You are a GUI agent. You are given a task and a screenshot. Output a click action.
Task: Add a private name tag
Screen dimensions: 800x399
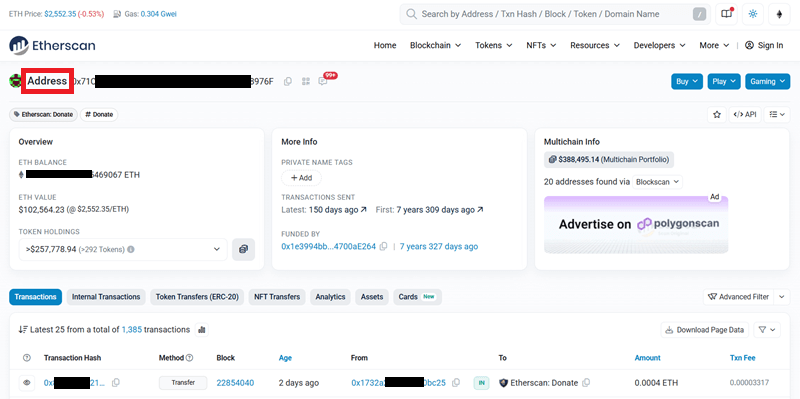click(x=301, y=178)
